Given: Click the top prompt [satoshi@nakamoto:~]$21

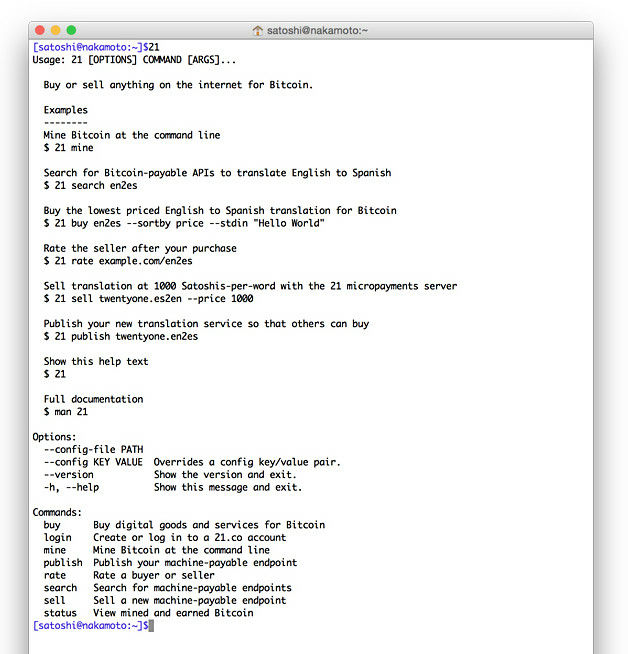Looking at the screenshot, I should 96,47.
